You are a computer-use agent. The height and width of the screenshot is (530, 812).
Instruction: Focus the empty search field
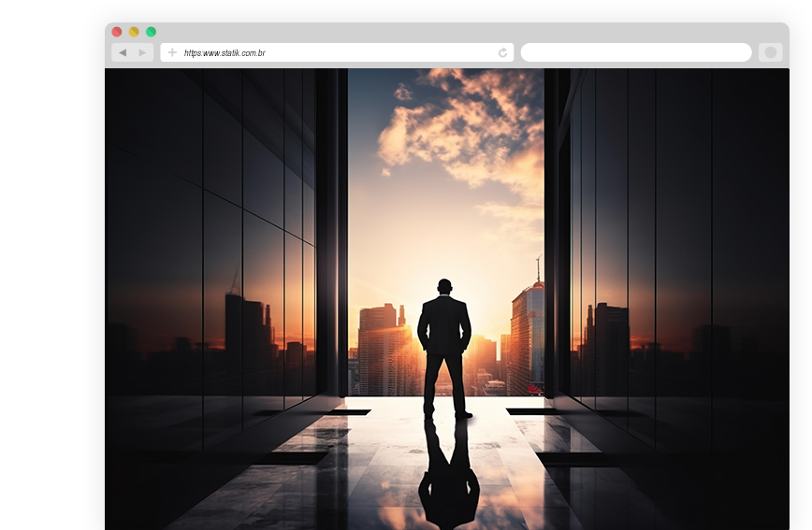coord(636,52)
